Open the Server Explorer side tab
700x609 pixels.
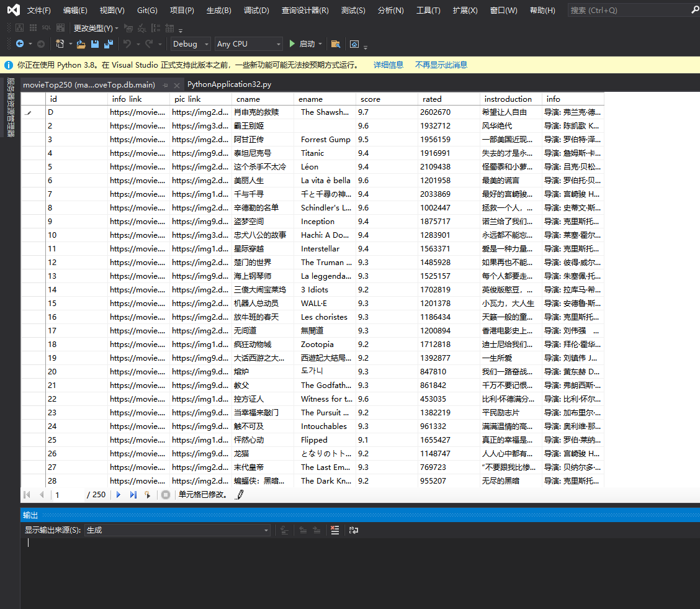[x=11, y=107]
